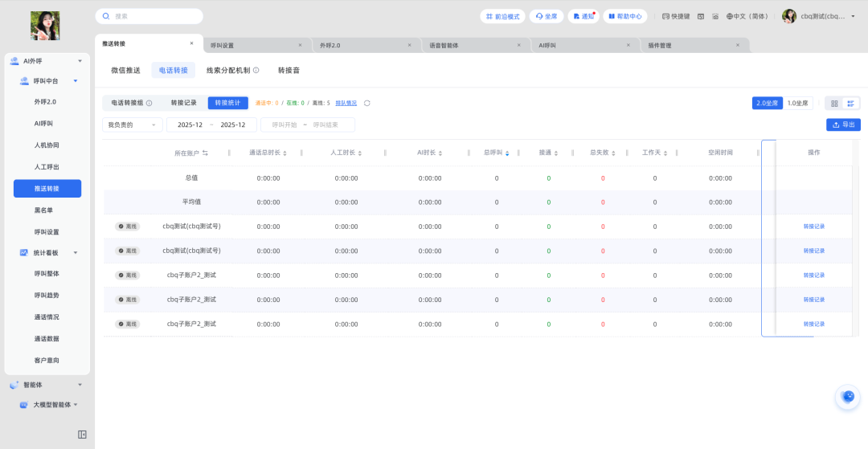Image resolution: width=868 pixels, height=449 pixels.
Task: Switch to the 微信推送 tab
Action: pos(125,71)
